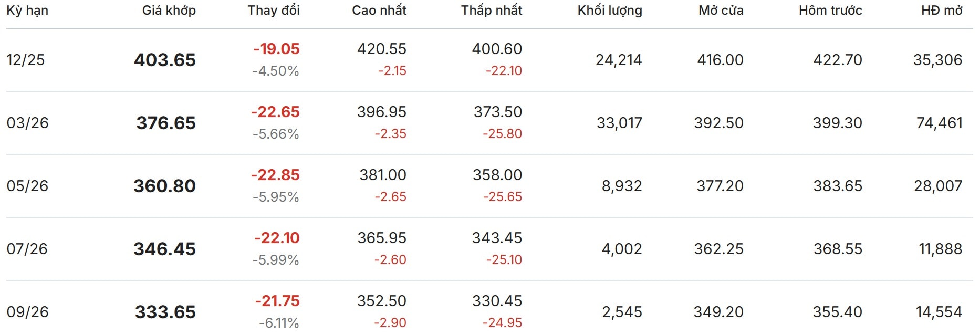Click the matched price 403.65
The width and height of the screenshot is (980, 334).
164,60
